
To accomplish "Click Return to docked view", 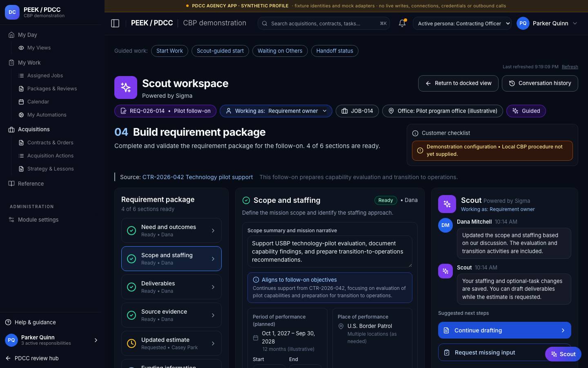I will coord(458,83).
